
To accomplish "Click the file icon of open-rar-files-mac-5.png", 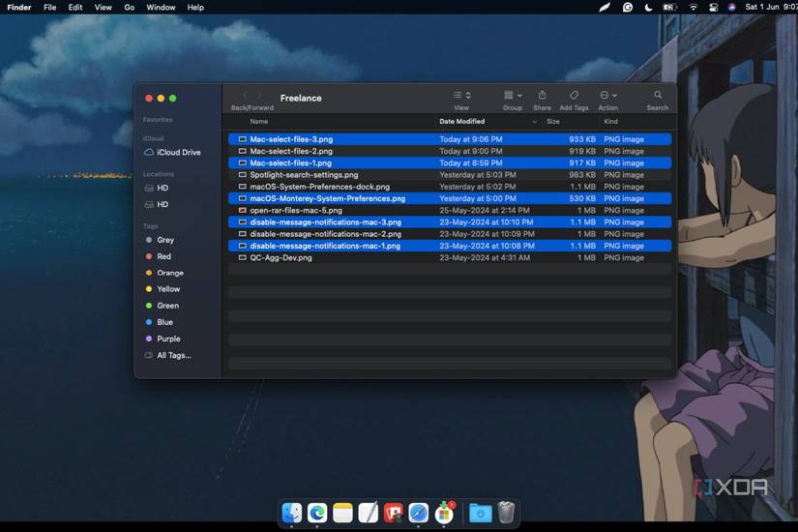I will click(x=243, y=210).
